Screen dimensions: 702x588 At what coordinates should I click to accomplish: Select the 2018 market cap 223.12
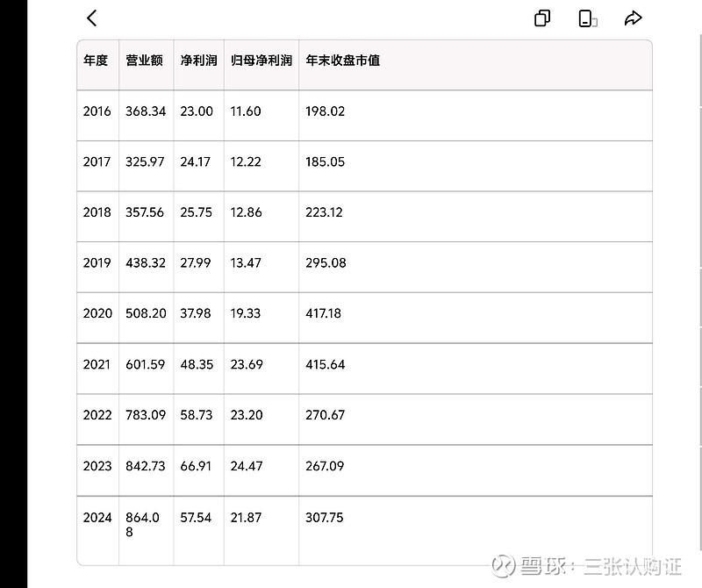pos(325,212)
